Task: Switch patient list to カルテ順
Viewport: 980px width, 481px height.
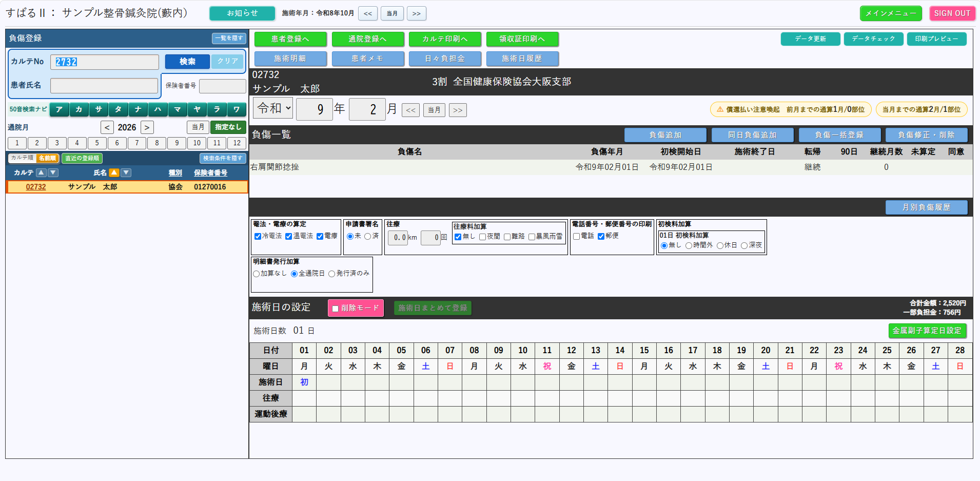Action: click(22, 158)
